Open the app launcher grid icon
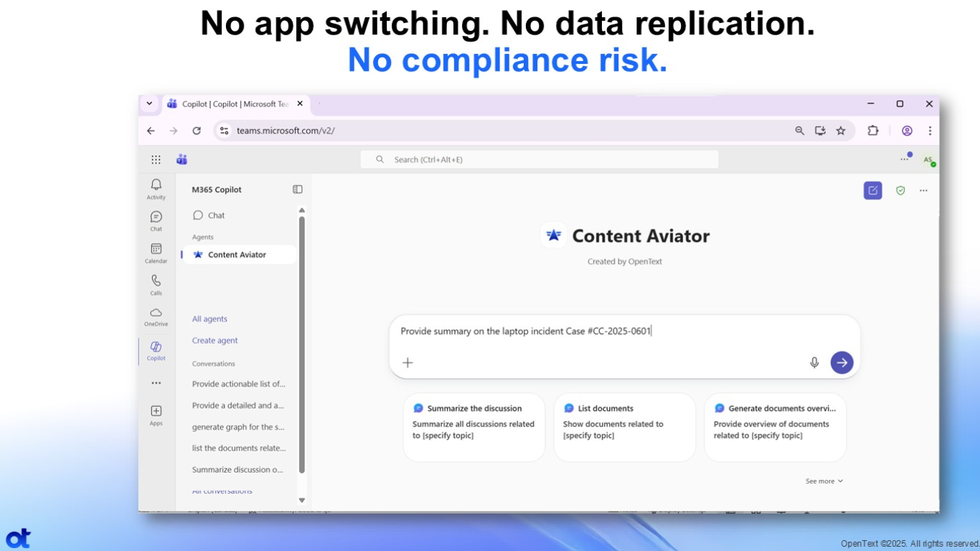The width and height of the screenshot is (980, 551). pyautogui.click(x=156, y=159)
